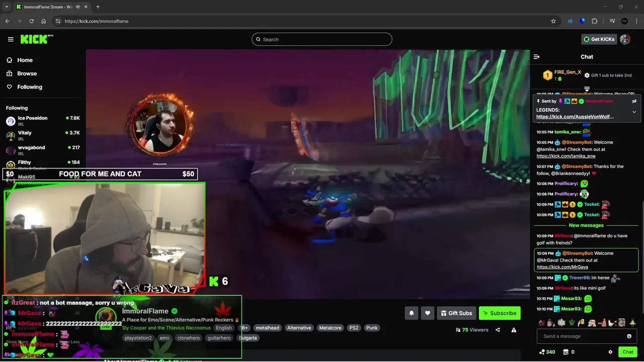Open the user profile avatar menu
The width and height of the screenshot is (644, 362).
[625, 39]
